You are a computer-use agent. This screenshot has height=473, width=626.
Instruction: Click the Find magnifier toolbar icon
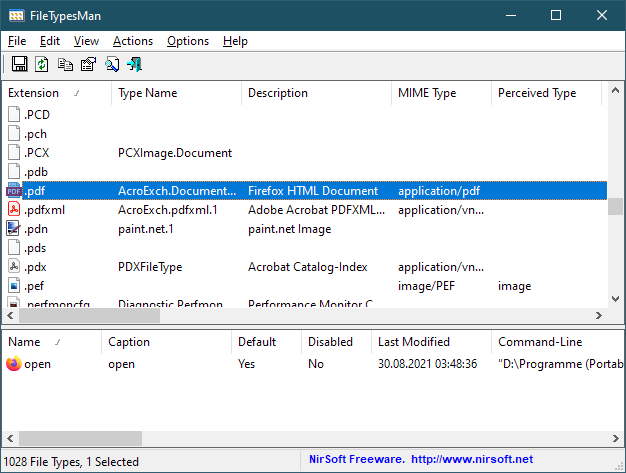(112, 65)
